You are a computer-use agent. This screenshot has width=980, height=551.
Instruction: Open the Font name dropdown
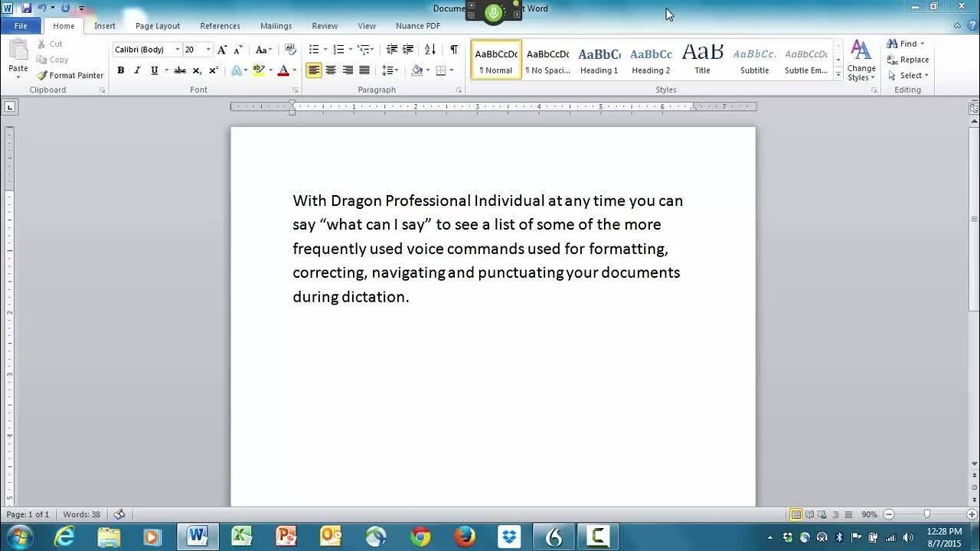point(178,50)
